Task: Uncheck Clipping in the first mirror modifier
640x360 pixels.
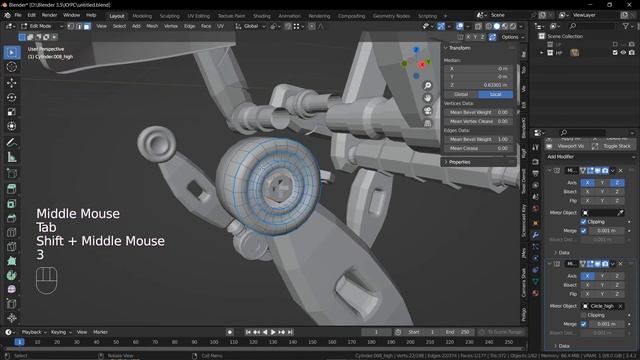Action: [x=584, y=222]
